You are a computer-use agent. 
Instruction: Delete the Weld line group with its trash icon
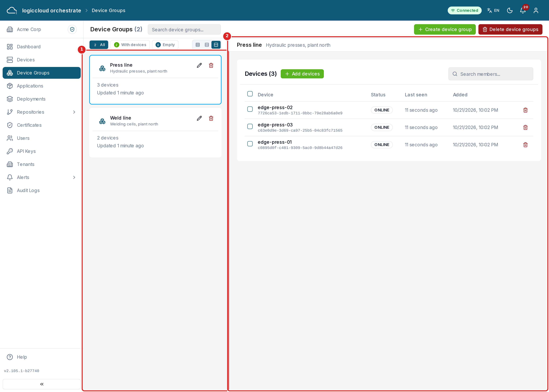[211, 118]
